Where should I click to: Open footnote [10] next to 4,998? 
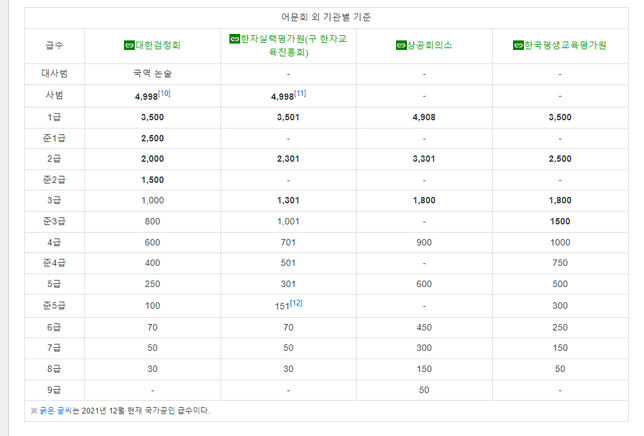pos(165,92)
